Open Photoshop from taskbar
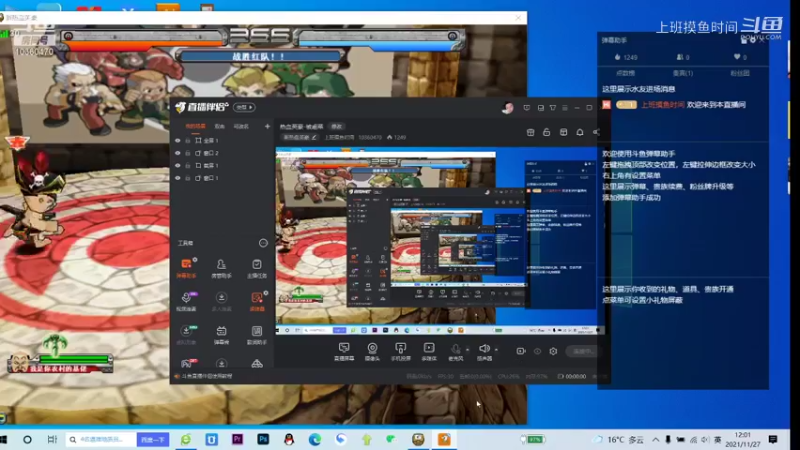Screen dimensions: 800x450 coord(263,439)
